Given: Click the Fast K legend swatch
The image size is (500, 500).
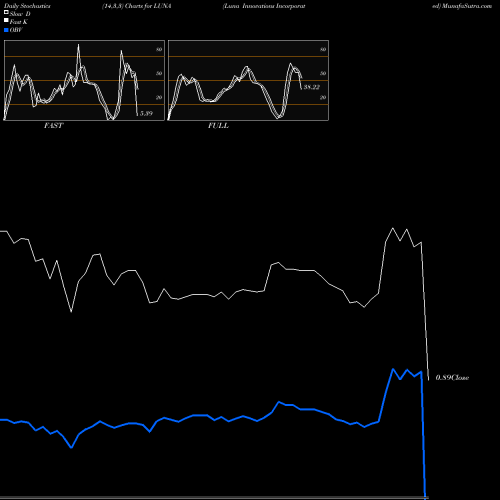Looking at the screenshot, I should point(6,21).
